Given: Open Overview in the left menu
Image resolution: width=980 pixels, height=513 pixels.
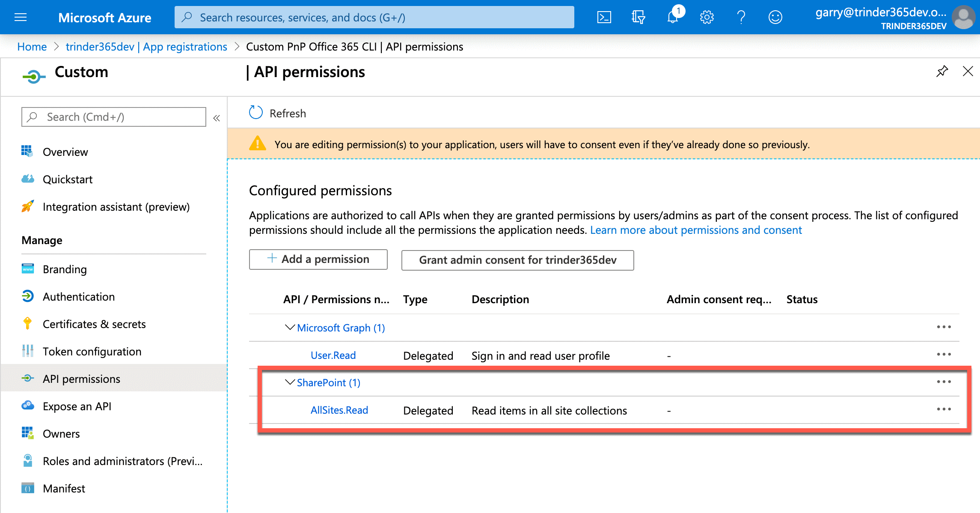Looking at the screenshot, I should pos(65,152).
